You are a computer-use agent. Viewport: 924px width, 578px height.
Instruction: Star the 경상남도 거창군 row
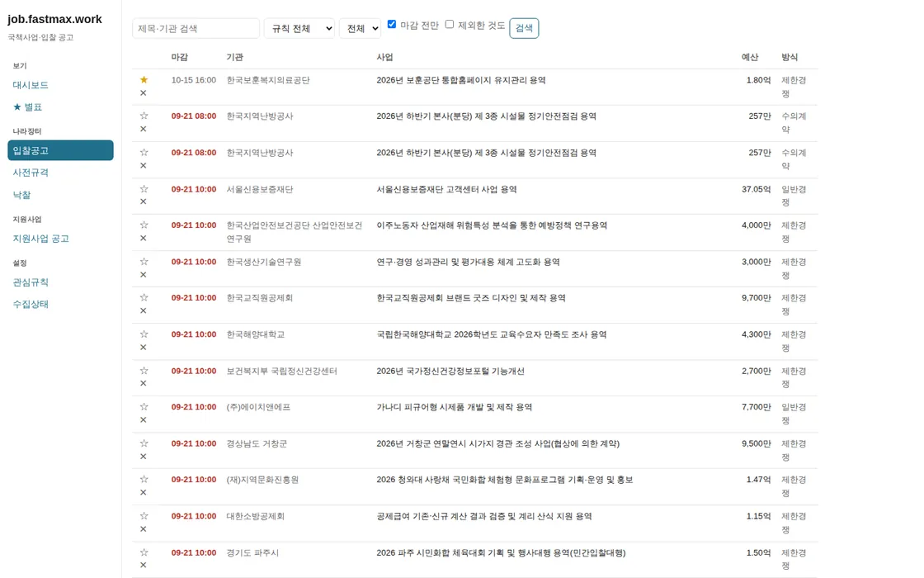click(x=144, y=443)
